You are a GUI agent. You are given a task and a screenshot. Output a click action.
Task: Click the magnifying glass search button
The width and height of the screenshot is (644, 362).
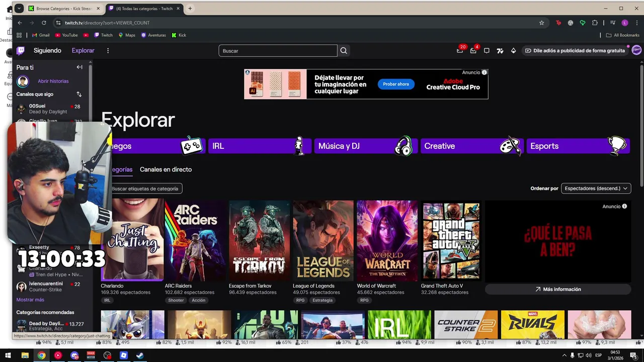(x=344, y=51)
